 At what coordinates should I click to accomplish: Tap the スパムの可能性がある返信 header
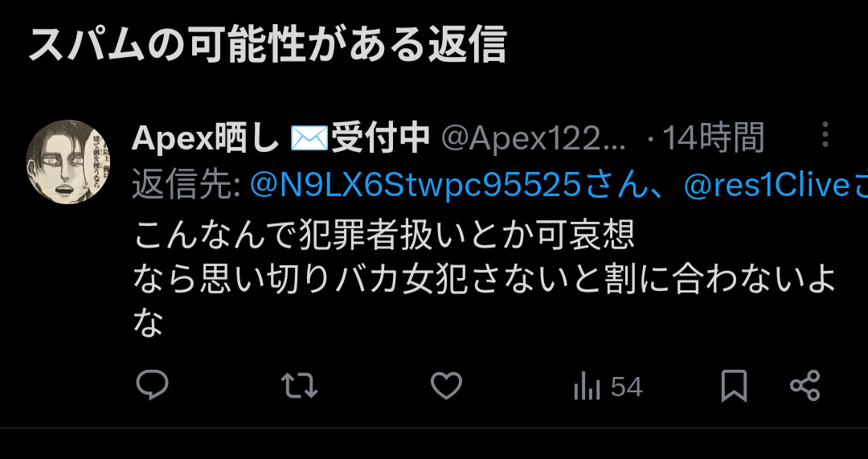click(268, 45)
